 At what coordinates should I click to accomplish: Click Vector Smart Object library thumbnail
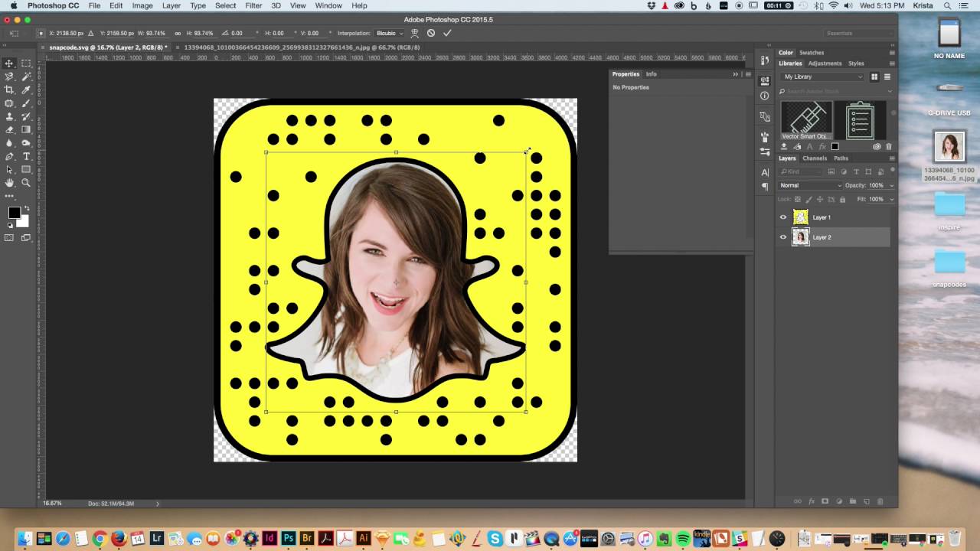coord(806,121)
